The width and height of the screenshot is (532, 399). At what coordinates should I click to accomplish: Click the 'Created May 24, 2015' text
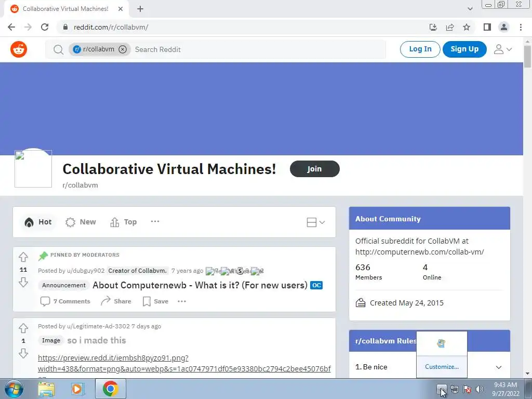pos(406,303)
